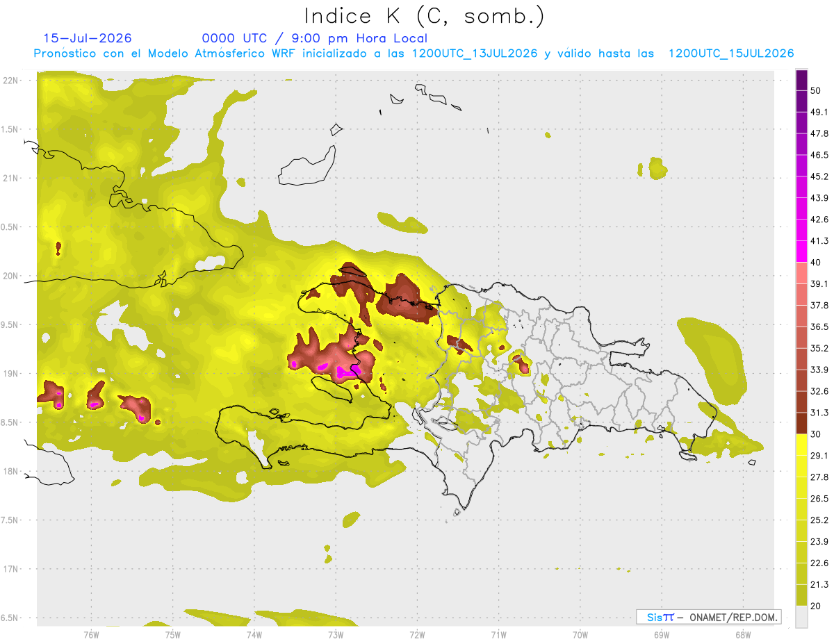Pick the salmon swatch between 39.1 and 40
Image resolution: width=834 pixels, height=644 pixels.
[802, 273]
